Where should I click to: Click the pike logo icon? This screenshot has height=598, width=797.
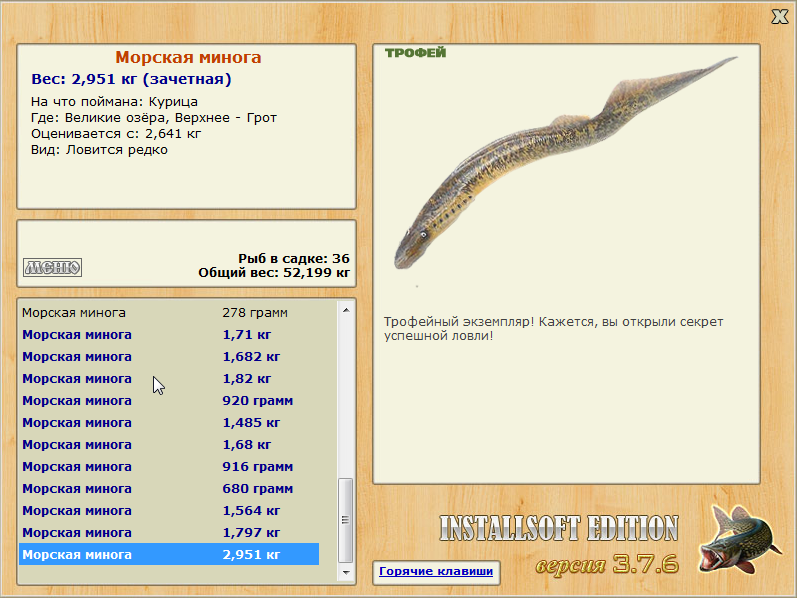(739, 539)
